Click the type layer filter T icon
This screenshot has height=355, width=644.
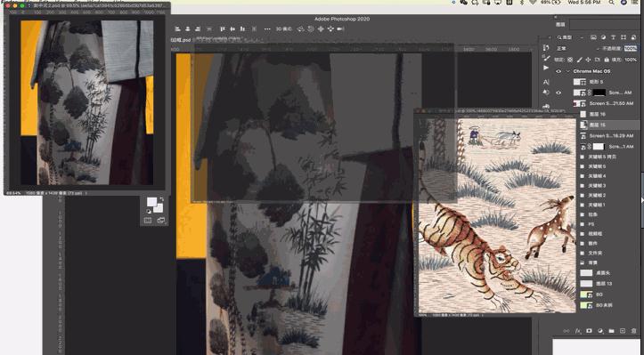coord(613,37)
